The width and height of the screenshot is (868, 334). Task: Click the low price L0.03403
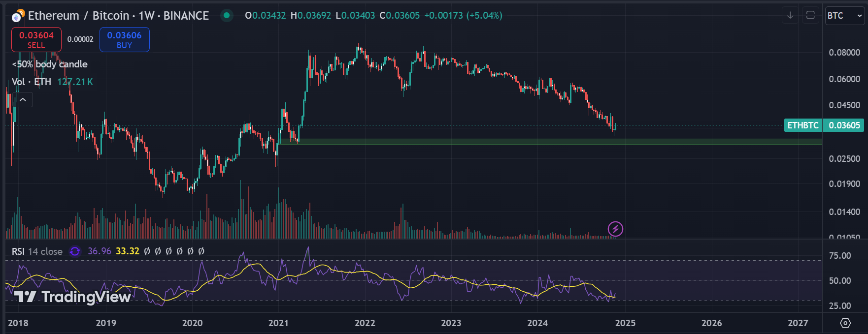[355, 16]
